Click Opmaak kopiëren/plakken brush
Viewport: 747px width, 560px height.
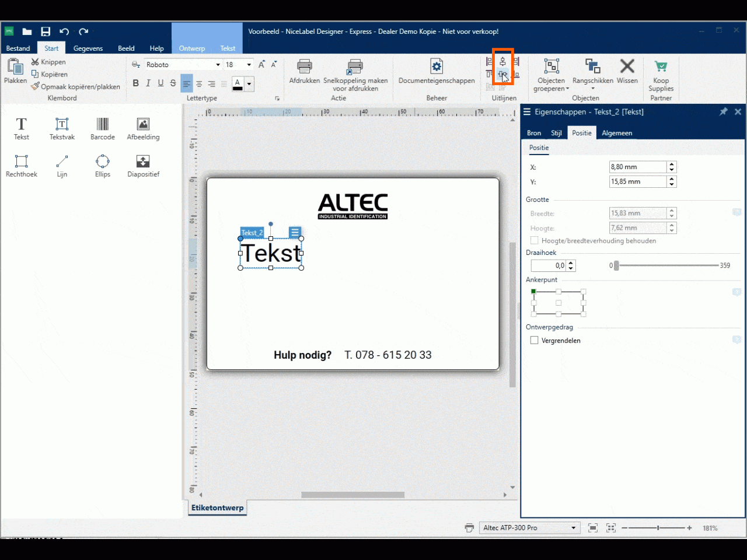tap(35, 86)
